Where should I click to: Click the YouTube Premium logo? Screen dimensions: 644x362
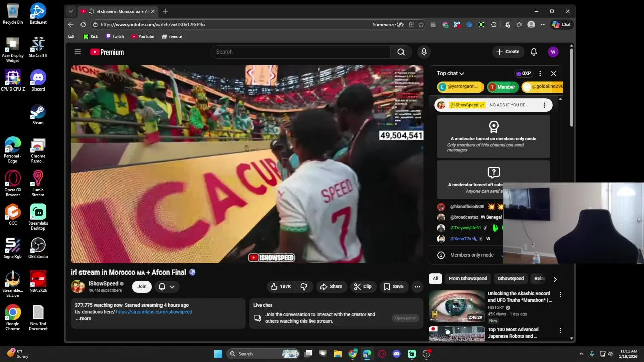click(x=107, y=52)
